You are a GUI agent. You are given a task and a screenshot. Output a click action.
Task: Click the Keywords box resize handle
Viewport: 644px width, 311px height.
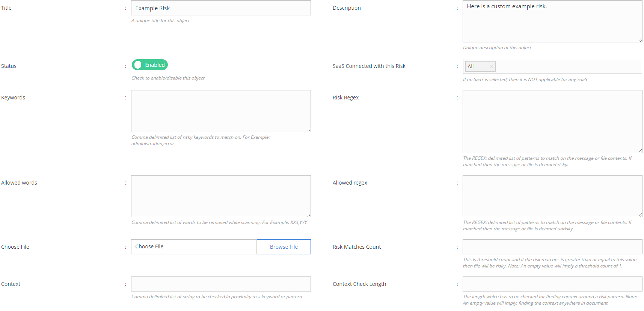click(309, 130)
